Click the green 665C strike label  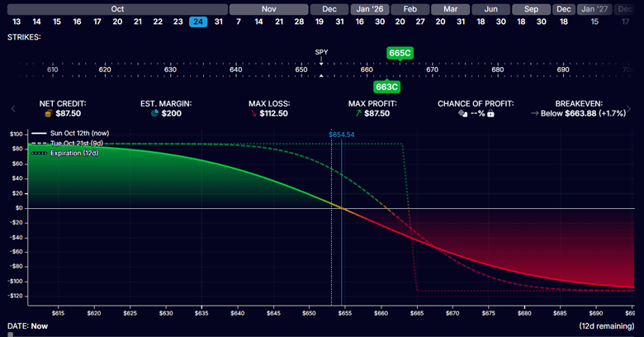click(400, 53)
